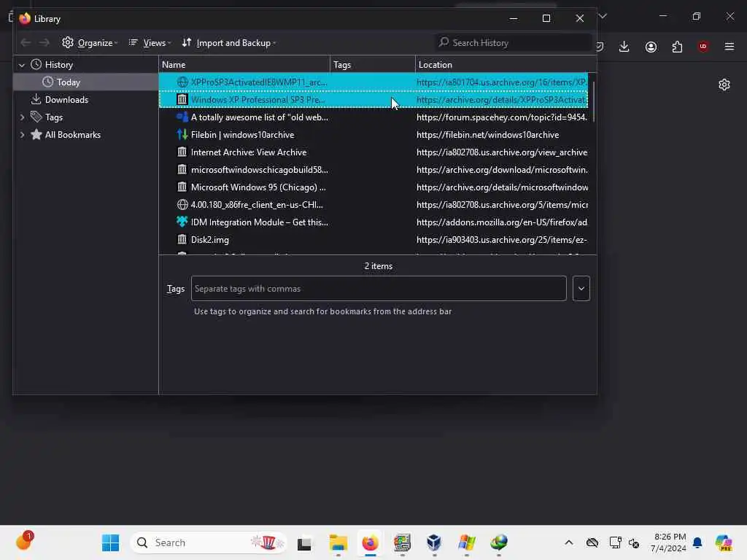Screen dimensions: 747x560
Task: Select the Disk2.img history entry
Action: [x=373, y=240]
